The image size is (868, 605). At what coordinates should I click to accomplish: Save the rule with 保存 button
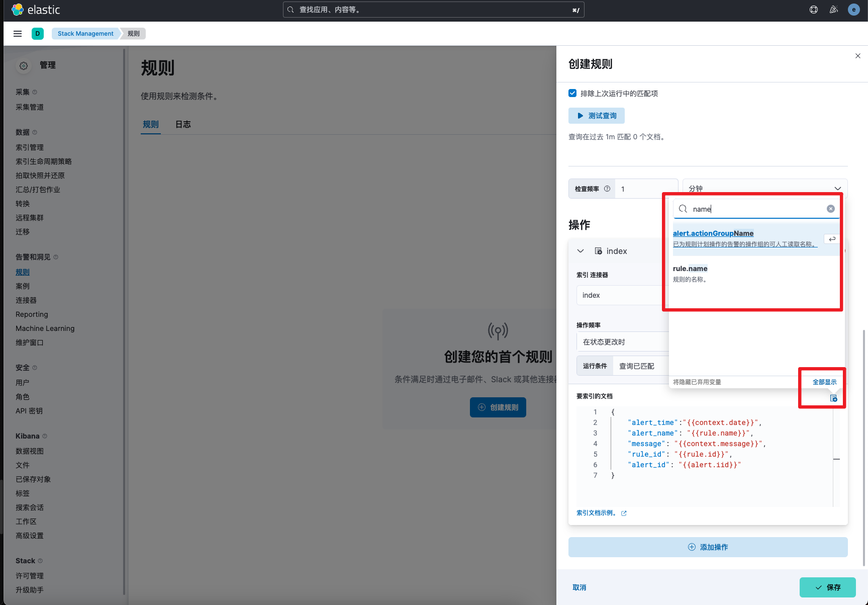pos(828,587)
